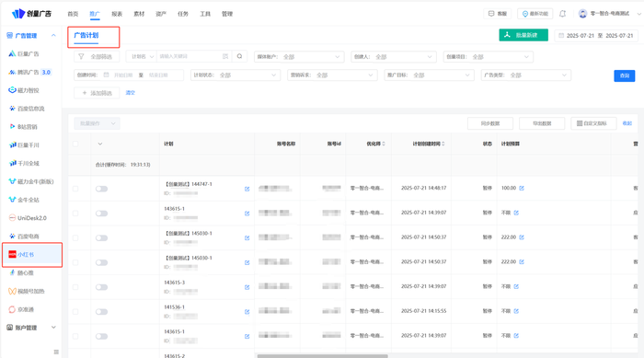Screen dimensions: 644x358
Task: Toggle the switch for plan 143615-3
Action: point(101,287)
